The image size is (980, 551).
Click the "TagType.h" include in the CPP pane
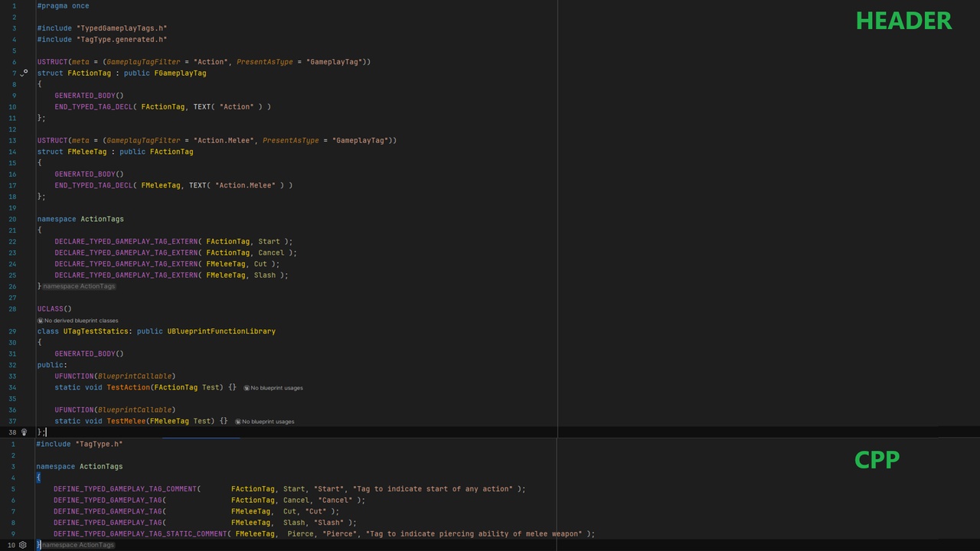(x=99, y=444)
